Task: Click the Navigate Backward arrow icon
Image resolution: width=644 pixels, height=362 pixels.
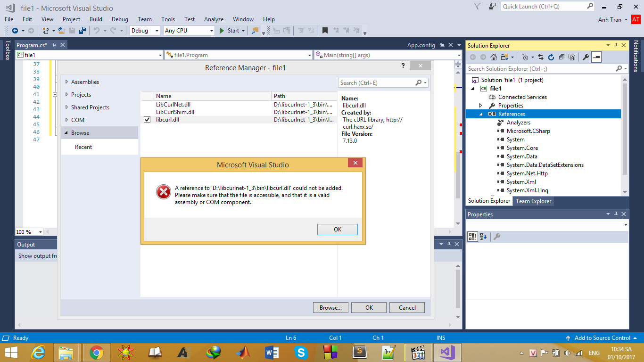Action: [15, 31]
